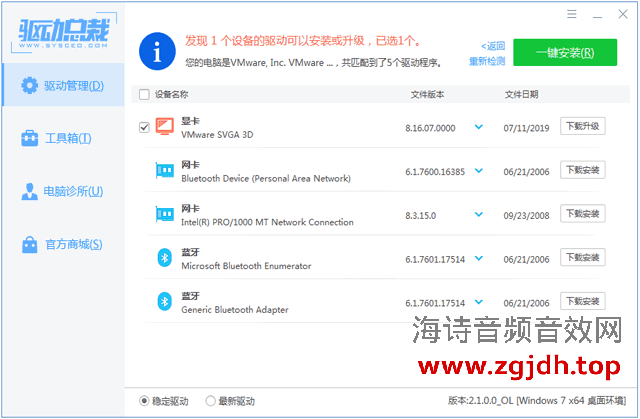
Task: Click 下载安装 for Bluetooth Device PAN
Action: 582,170
